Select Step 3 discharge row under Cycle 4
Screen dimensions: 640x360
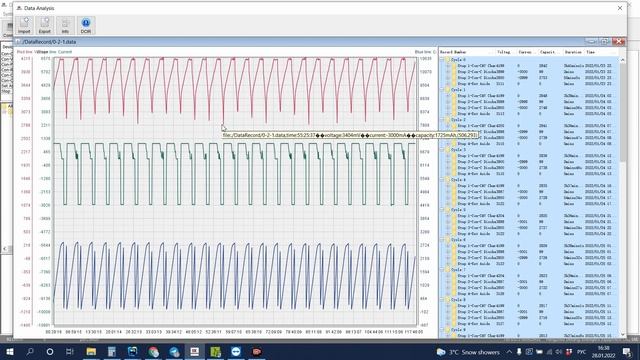point(529,198)
